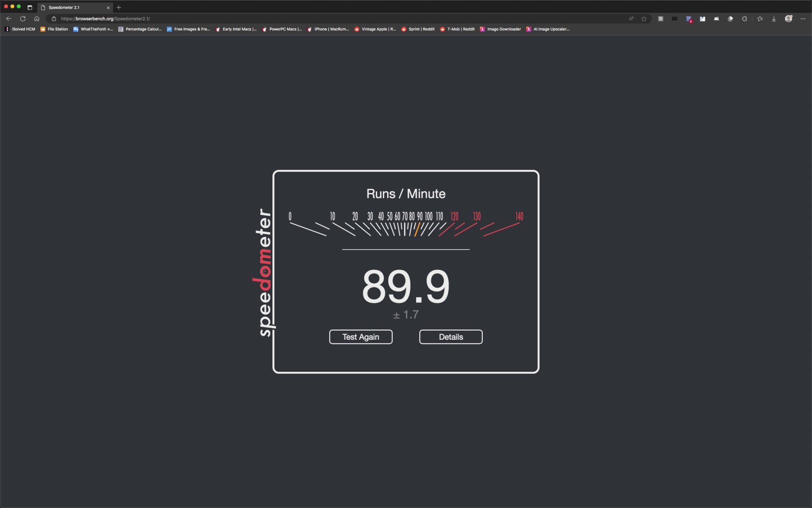This screenshot has width=812, height=508.
Task: Open the Downloads arrow icon
Action: [774, 19]
